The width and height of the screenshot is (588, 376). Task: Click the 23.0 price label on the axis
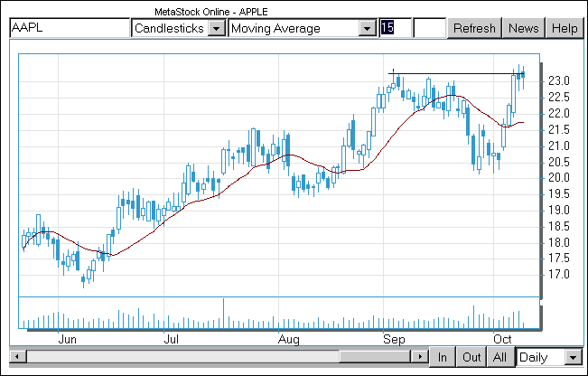559,81
